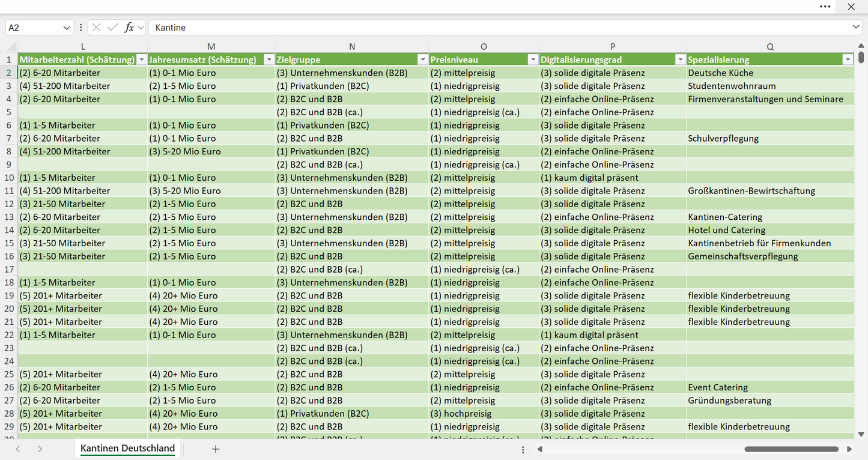
Task: Click the horizontal scrollbar thumb
Action: (791, 449)
